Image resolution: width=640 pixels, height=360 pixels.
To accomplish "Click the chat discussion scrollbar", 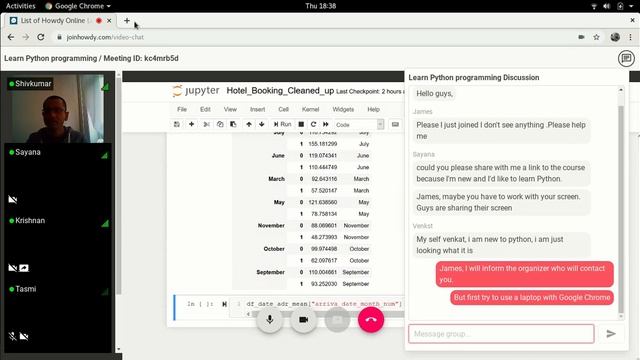I will point(621,208).
